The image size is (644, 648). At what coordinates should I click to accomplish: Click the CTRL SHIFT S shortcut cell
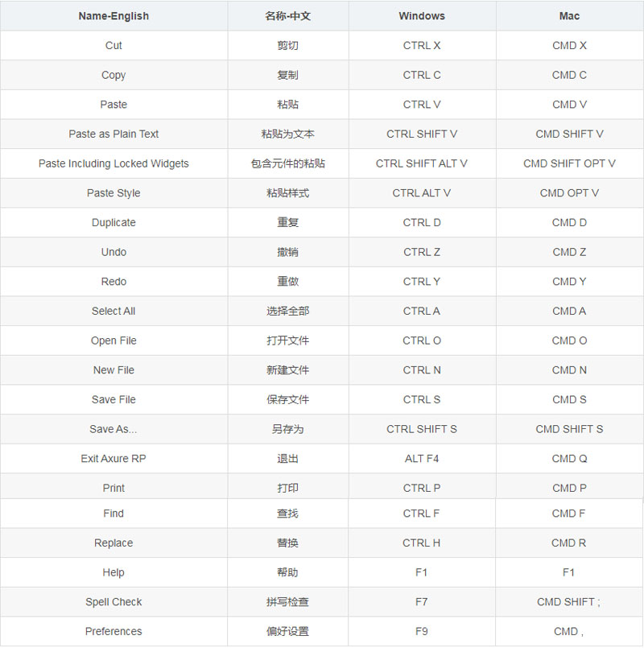point(422,429)
